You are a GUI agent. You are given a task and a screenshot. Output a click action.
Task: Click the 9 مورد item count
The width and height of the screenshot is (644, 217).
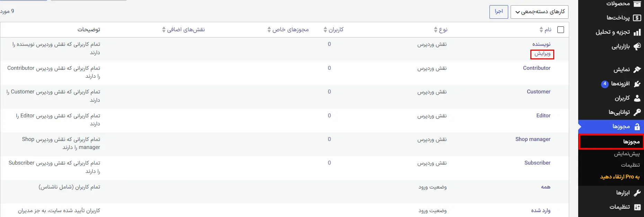(x=7, y=11)
